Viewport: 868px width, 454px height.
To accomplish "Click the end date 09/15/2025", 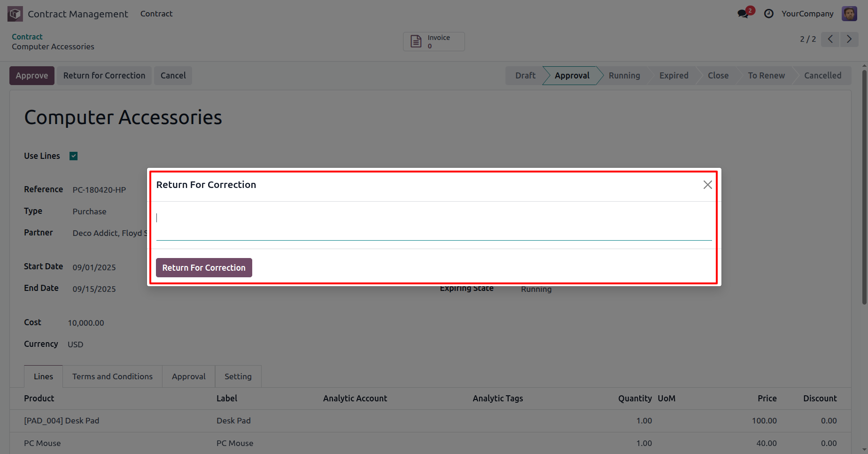I will (x=94, y=289).
